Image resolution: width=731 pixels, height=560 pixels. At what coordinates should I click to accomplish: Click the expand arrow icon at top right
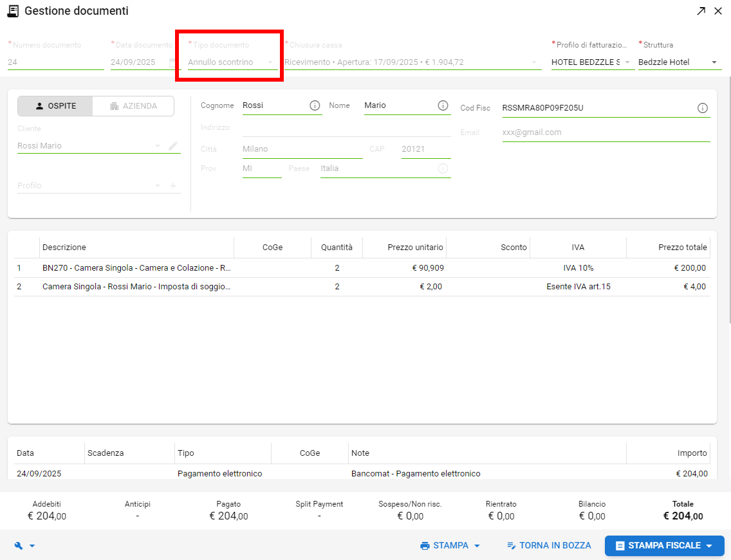(701, 11)
